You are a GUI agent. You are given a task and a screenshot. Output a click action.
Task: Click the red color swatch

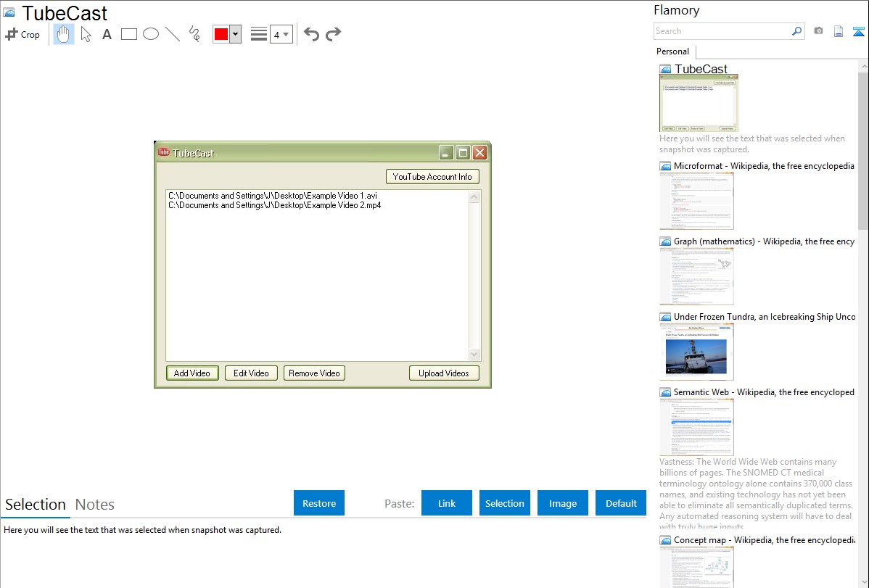(x=221, y=34)
